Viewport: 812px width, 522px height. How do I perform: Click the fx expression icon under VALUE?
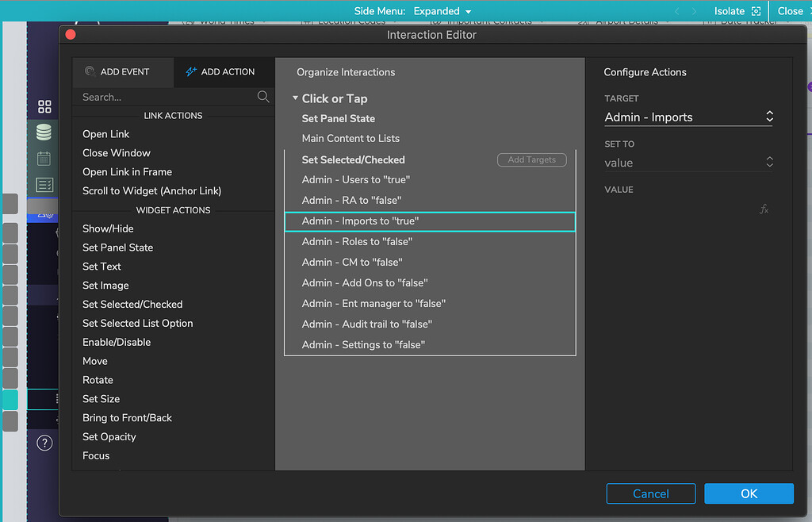point(764,209)
